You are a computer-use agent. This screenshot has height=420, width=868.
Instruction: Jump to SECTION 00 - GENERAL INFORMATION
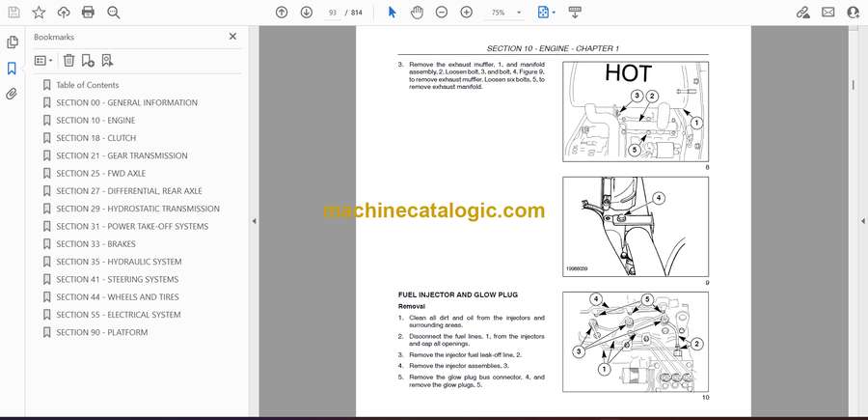(x=126, y=102)
